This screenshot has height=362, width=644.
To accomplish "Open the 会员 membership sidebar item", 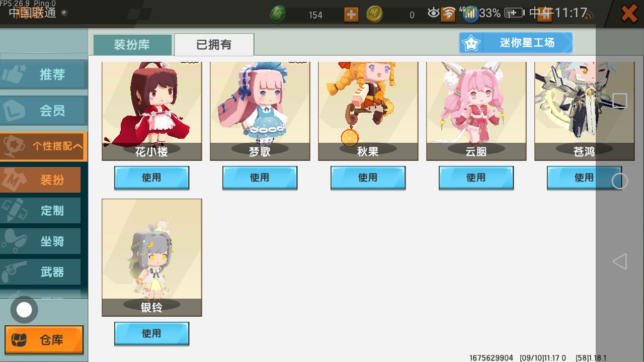I will 43,111.
